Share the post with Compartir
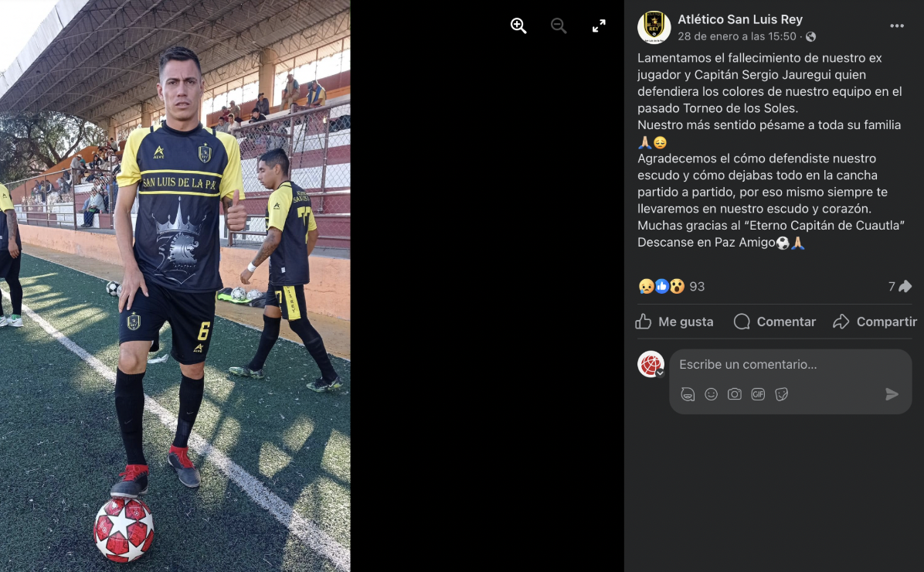Image resolution: width=924 pixels, height=572 pixels. click(875, 322)
